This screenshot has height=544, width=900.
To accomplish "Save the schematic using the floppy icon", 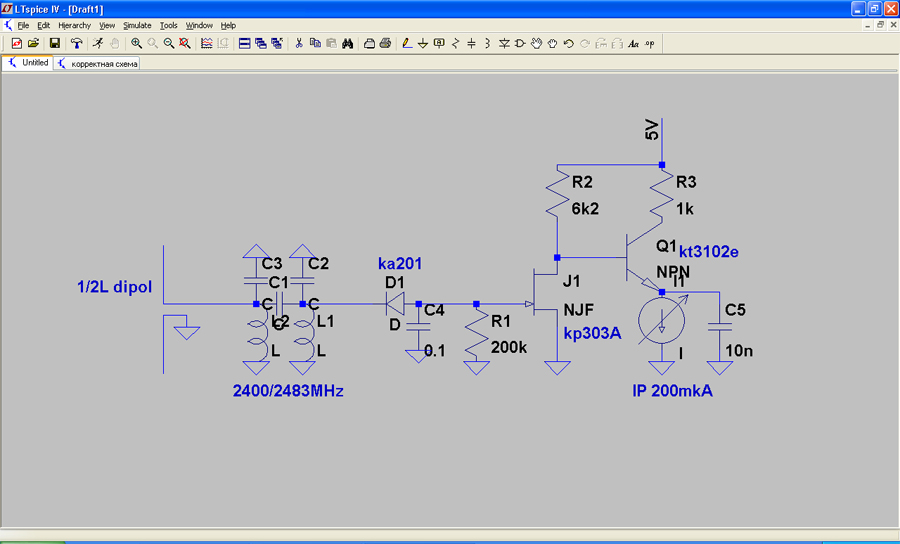I will (x=55, y=44).
